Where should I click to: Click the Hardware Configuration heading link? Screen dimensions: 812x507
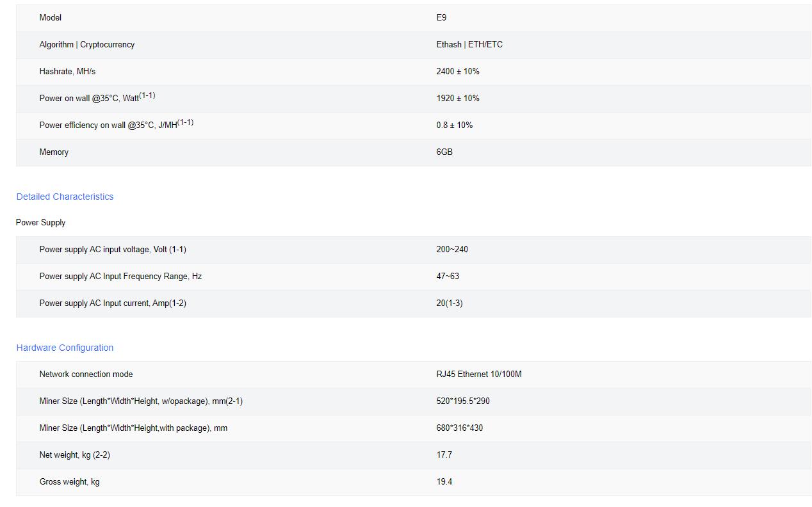pyautogui.click(x=65, y=348)
